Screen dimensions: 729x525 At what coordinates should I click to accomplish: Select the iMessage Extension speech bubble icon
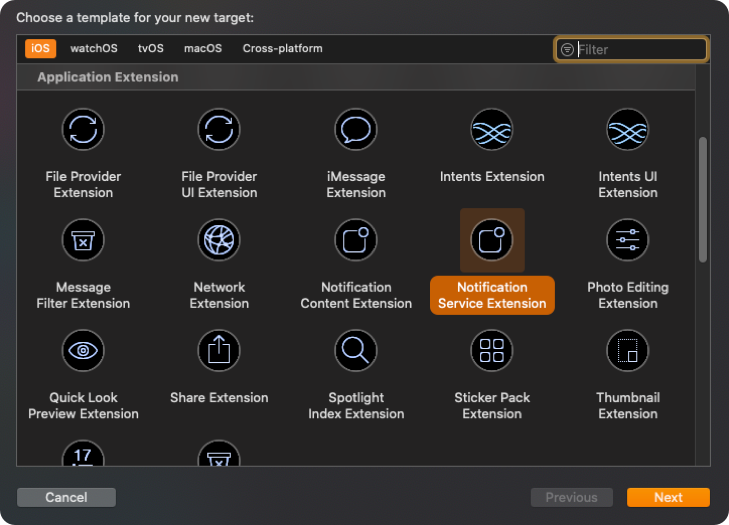pos(356,129)
